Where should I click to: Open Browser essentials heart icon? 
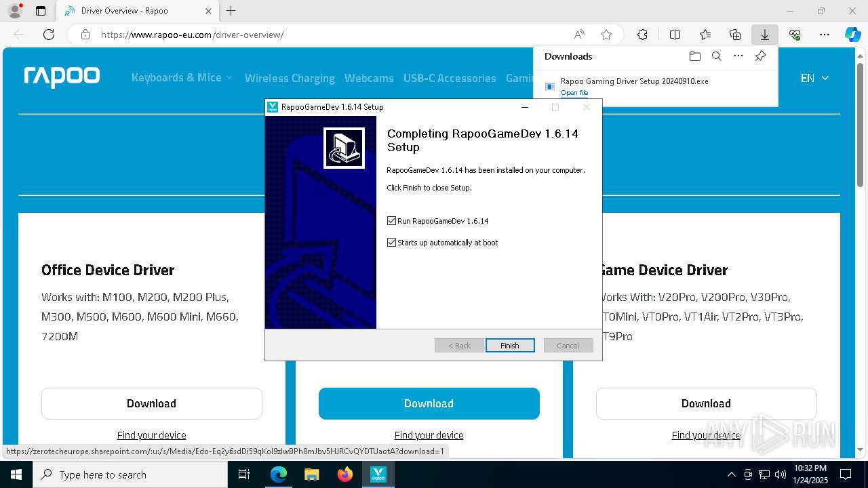click(795, 35)
